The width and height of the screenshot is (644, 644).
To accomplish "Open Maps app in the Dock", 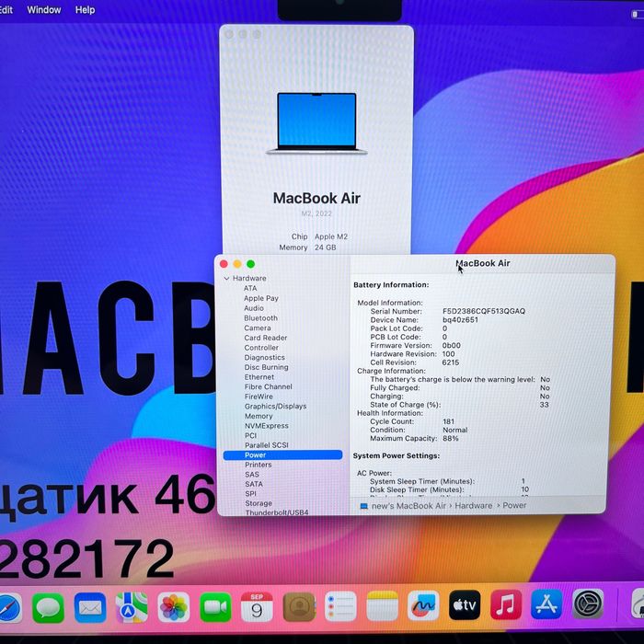I will coord(132,607).
